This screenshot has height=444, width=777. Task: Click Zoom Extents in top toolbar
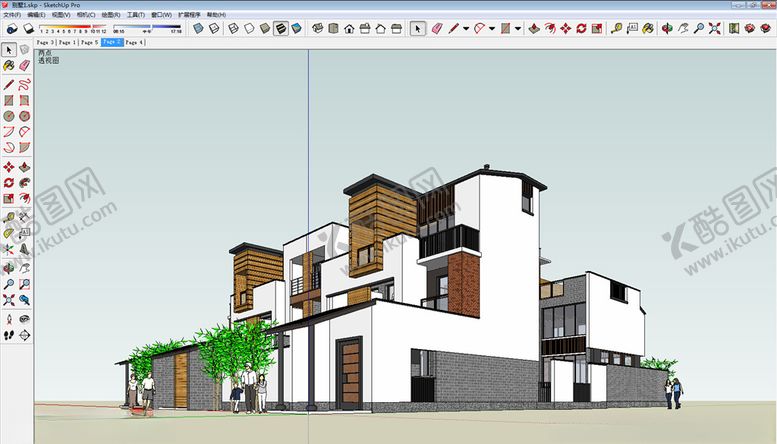(713, 29)
